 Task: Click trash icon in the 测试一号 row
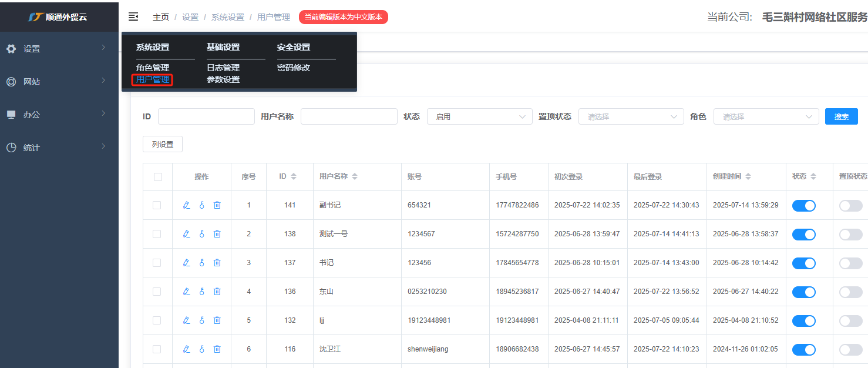tap(217, 234)
